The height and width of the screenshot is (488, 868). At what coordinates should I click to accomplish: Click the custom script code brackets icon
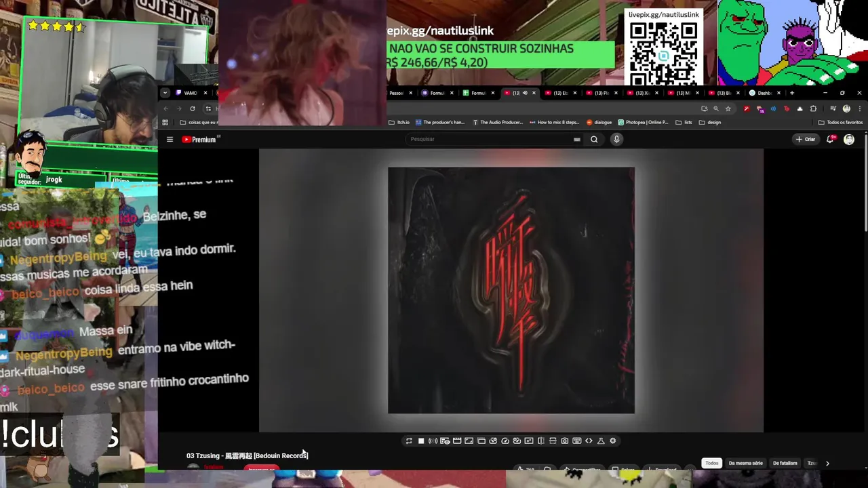pos(589,441)
